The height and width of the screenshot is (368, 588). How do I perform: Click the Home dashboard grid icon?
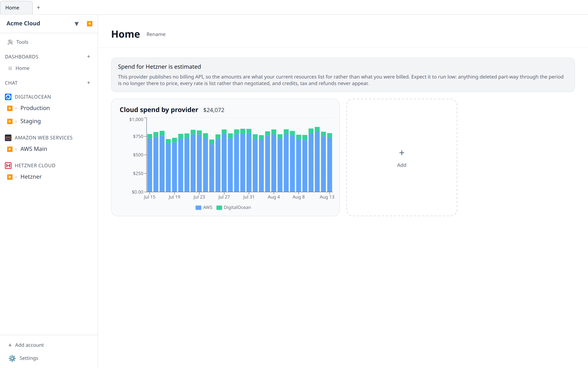pos(10,68)
